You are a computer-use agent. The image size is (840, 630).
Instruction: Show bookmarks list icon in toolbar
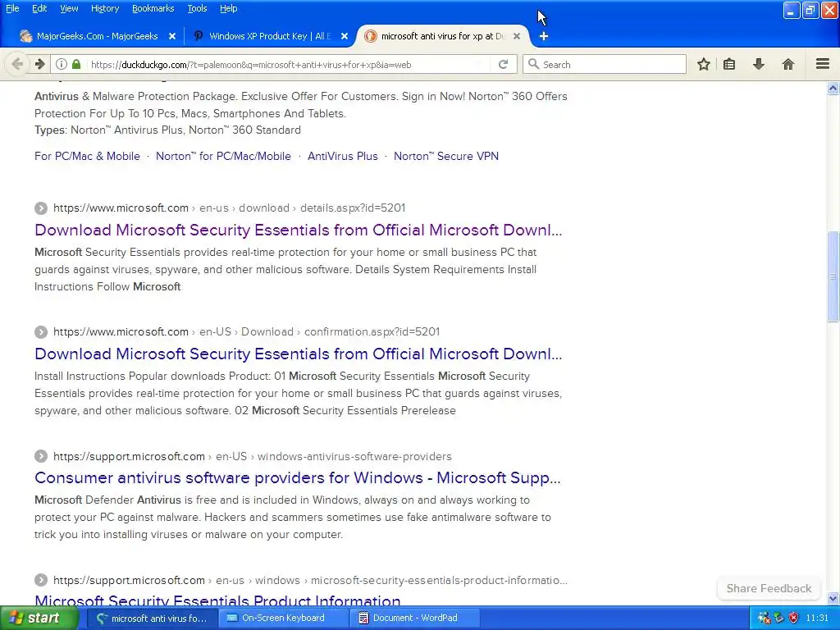pyautogui.click(x=729, y=64)
